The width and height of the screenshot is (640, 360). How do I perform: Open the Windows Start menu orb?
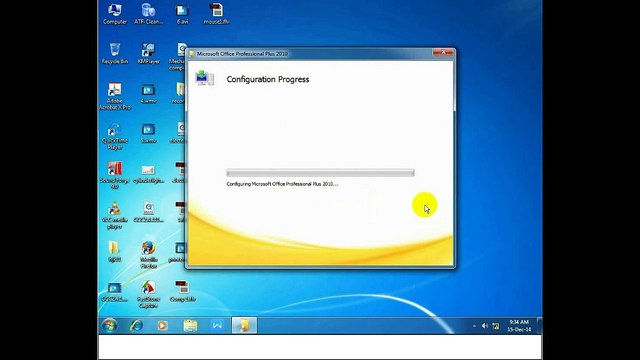[110, 326]
